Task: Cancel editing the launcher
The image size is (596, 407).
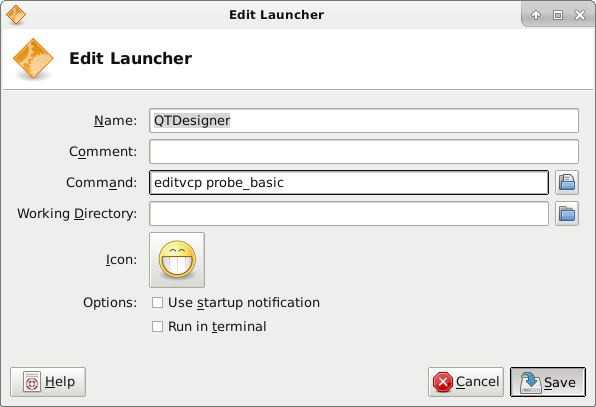Action: coord(466,382)
